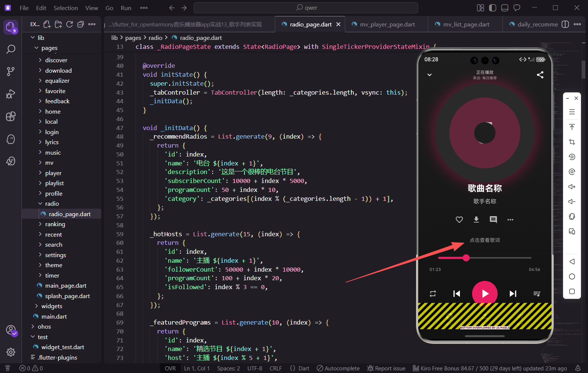588x373 pixels.
Task: Skip to next track in player
Action: click(513, 294)
